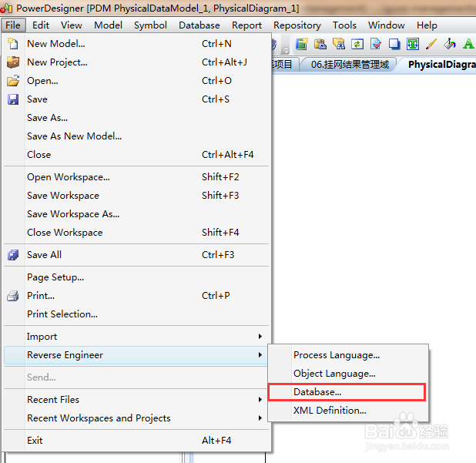Open the Report menu
This screenshot has height=463, width=476.
pyautogui.click(x=246, y=25)
